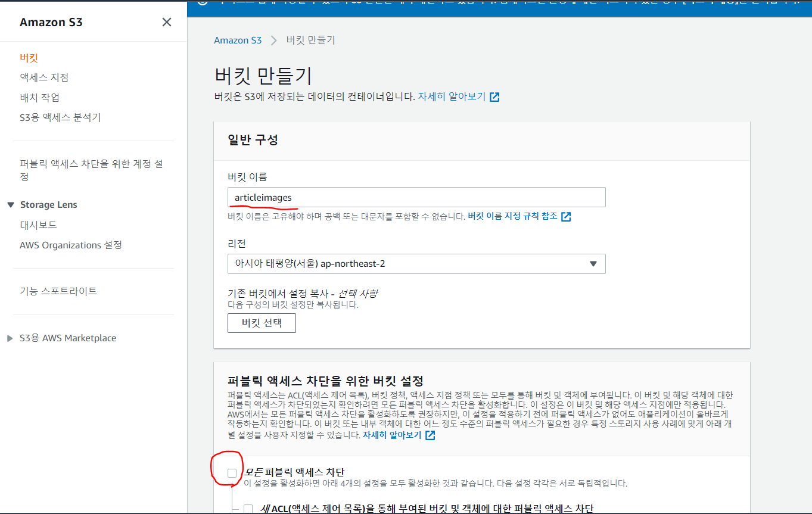Click 버킷 만들기 breadcrumb text
The height and width of the screenshot is (514, 812).
311,41
